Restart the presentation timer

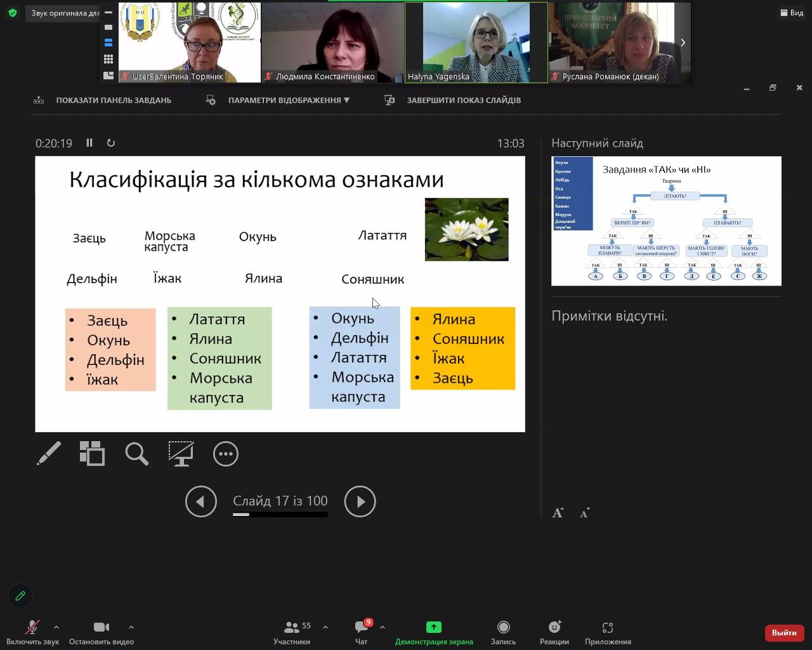coord(111,143)
